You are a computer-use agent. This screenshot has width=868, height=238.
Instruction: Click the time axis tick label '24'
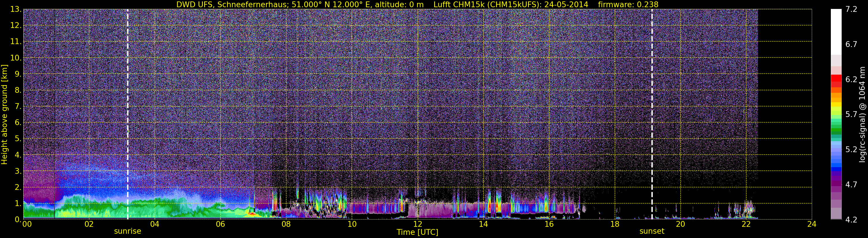coord(812,224)
